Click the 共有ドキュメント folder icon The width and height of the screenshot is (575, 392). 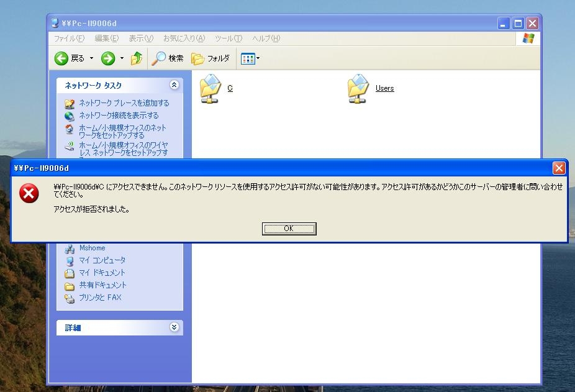[70, 286]
